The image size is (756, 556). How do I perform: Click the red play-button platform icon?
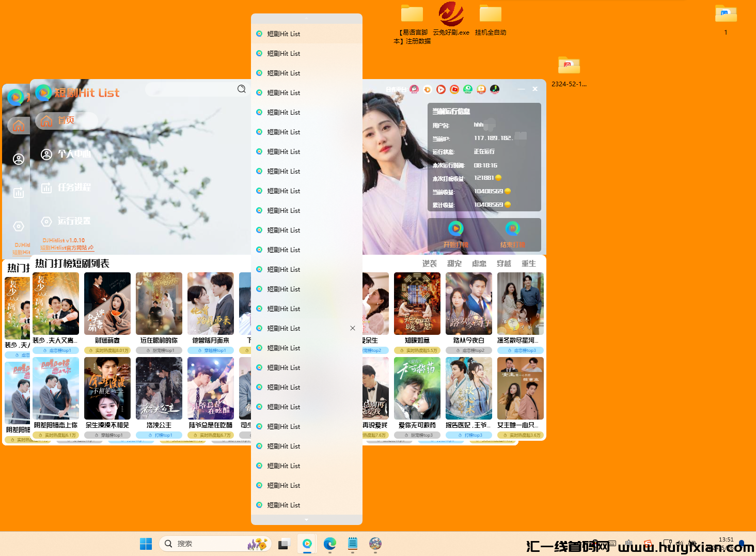point(440,89)
